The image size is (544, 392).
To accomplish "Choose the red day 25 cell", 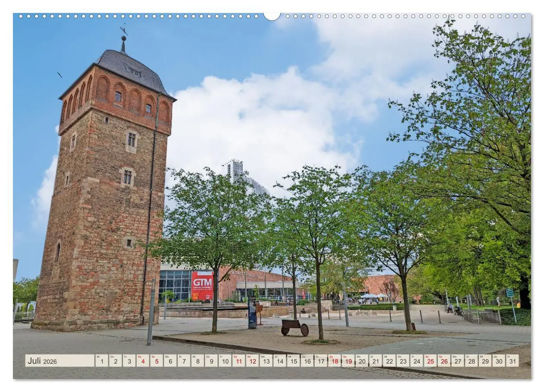I will (x=430, y=361).
